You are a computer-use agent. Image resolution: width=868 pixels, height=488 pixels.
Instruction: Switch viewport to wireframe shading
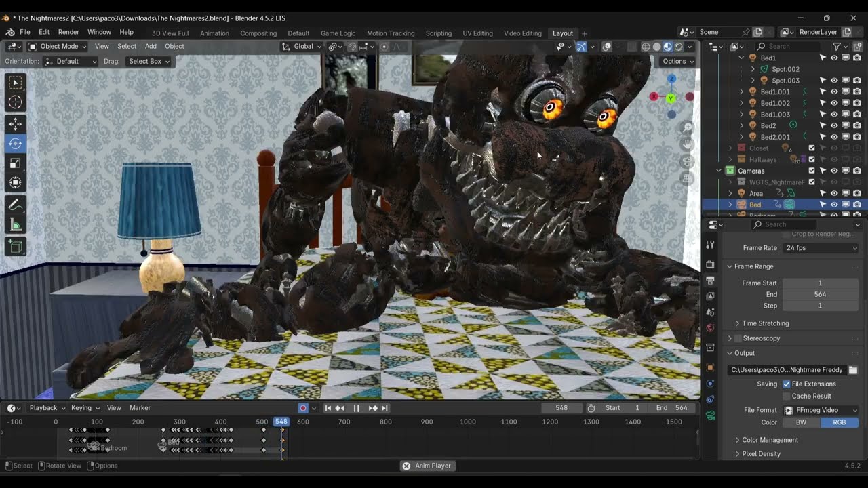[x=646, y=47]
